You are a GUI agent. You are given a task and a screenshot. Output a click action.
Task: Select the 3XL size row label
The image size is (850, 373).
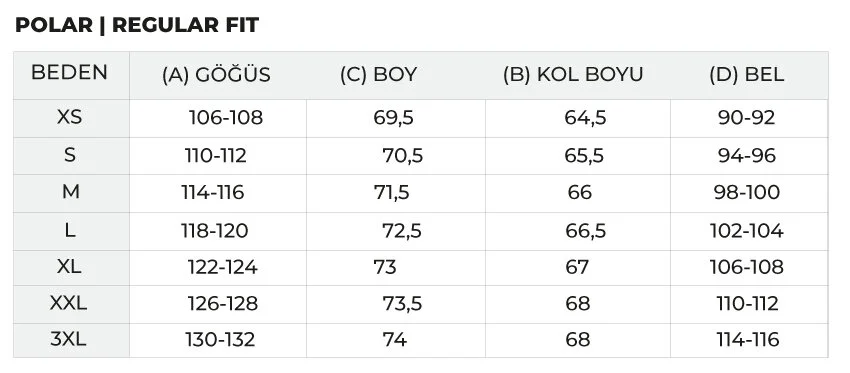click(69, 339)
